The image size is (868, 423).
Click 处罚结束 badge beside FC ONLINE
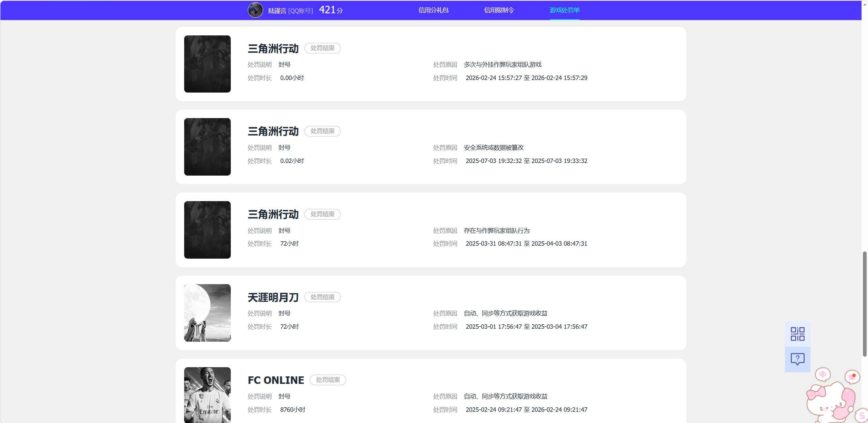click(x=328, y=380)
